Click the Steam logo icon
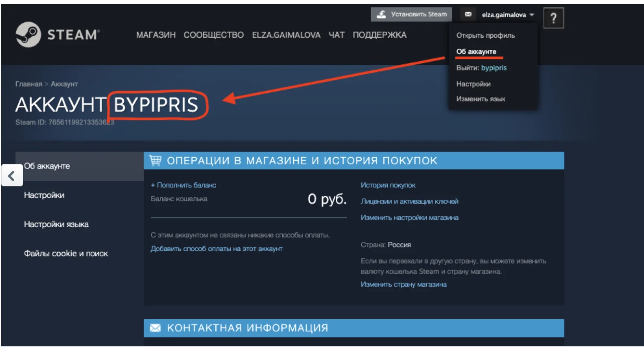This screenshot has width=644, height=350. (x=28, y=34)
